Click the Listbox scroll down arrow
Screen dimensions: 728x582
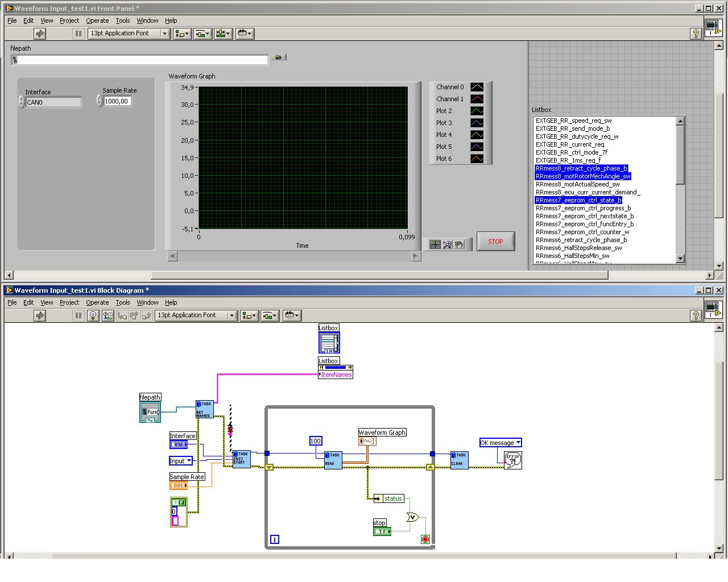680,259
